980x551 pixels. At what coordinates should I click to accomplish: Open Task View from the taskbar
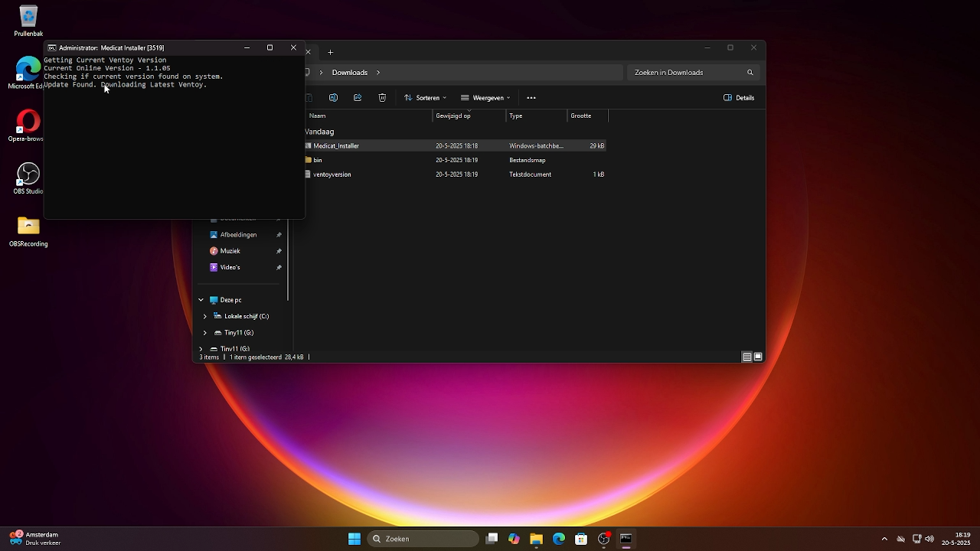pos(492,539)
